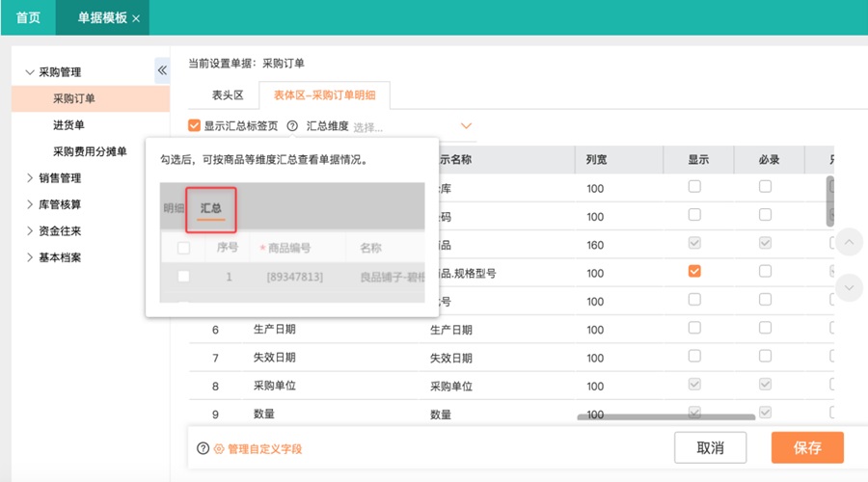Go to the 首页 tab
This screenshot has width=868, height=482.
click(x=28, y=18)
